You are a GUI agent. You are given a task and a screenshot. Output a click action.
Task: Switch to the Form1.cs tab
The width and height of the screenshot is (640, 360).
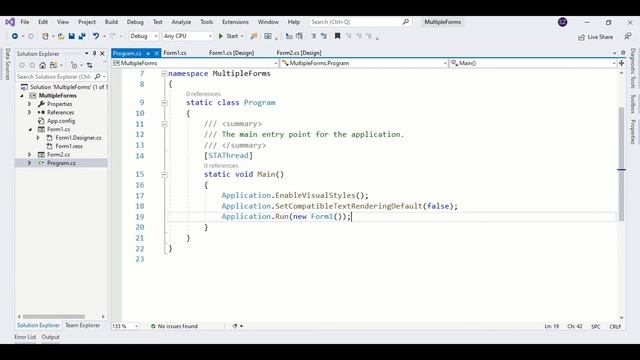pos(175,53)
